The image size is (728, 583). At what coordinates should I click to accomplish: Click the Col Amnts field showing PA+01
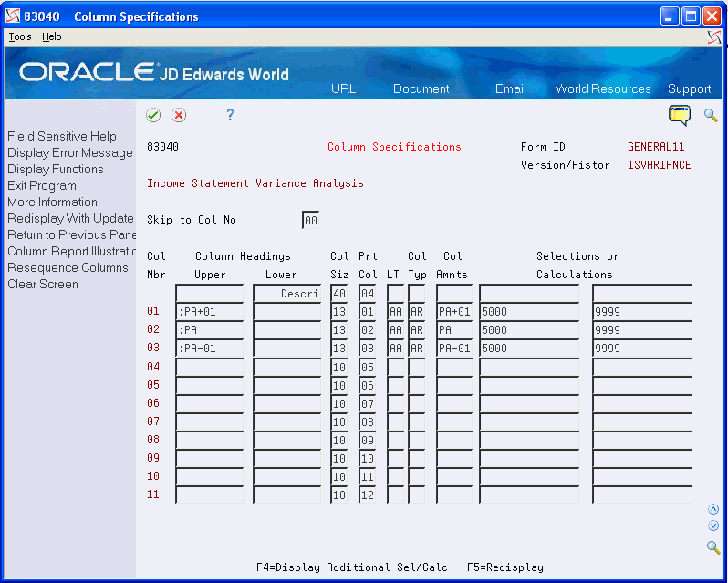(454, 311)
